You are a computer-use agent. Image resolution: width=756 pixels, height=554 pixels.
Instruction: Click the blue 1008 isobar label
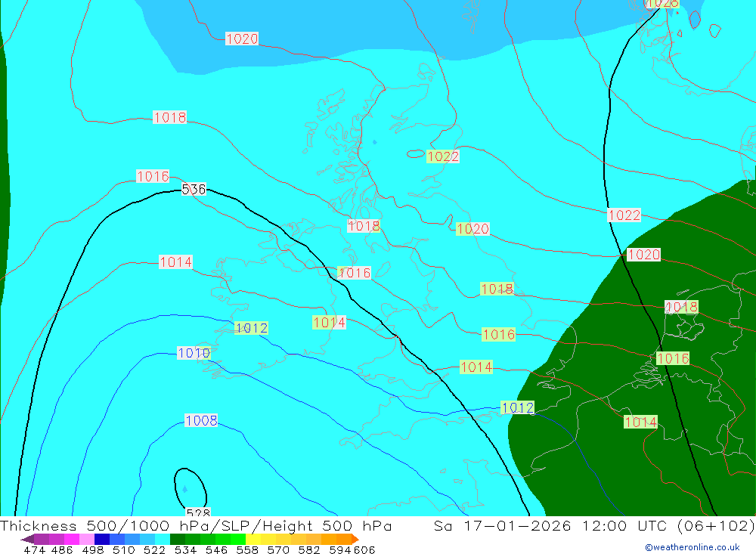click(x=201, y=421)
